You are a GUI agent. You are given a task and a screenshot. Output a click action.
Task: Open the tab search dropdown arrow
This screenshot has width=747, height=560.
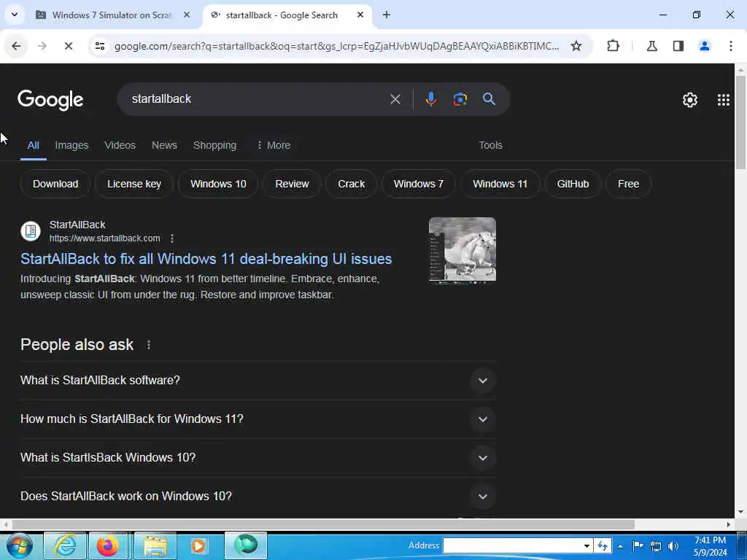(15, 15)
